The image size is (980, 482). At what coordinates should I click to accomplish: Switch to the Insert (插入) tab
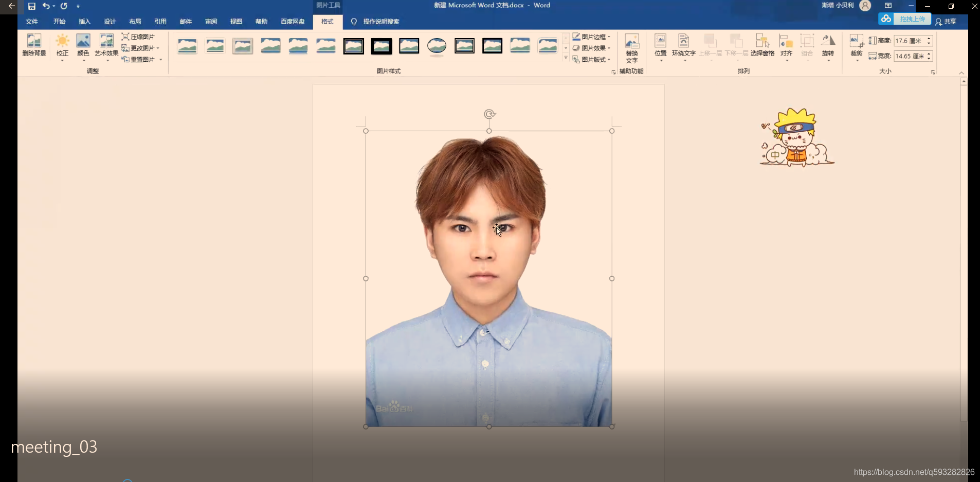[84, 22]
